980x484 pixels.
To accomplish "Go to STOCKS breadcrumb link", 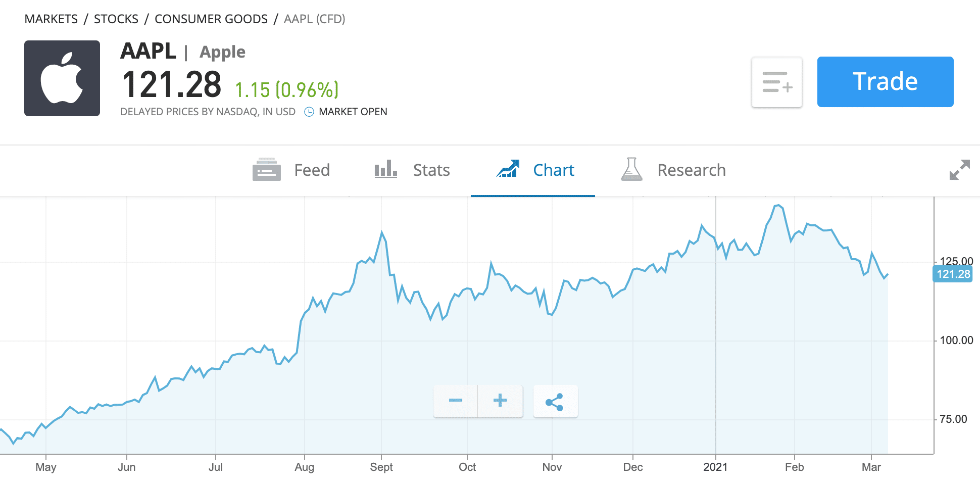I will [x=116, y=19].
